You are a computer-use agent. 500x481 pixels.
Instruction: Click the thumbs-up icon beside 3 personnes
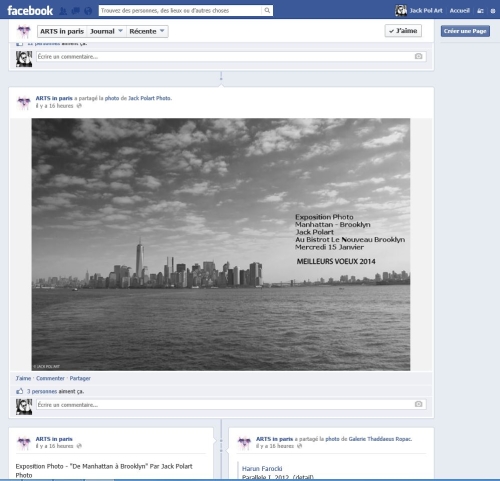tap(20, 391)
